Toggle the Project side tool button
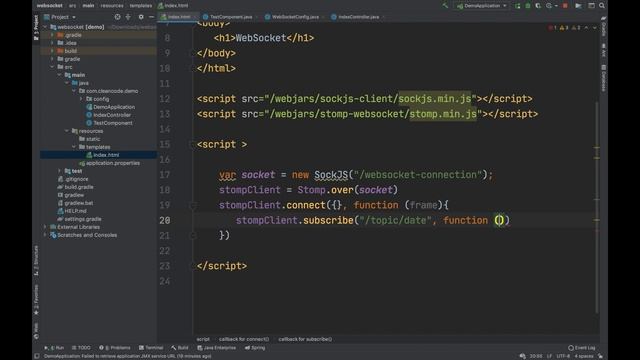The image size is (640, 360). pyautogui.click(x=36, y=27)
